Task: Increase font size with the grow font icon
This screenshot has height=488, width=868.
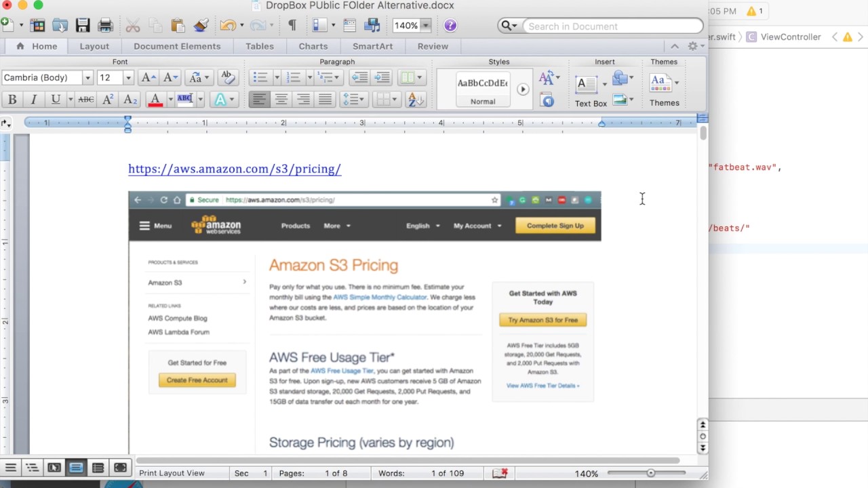Action: (148, 77)
